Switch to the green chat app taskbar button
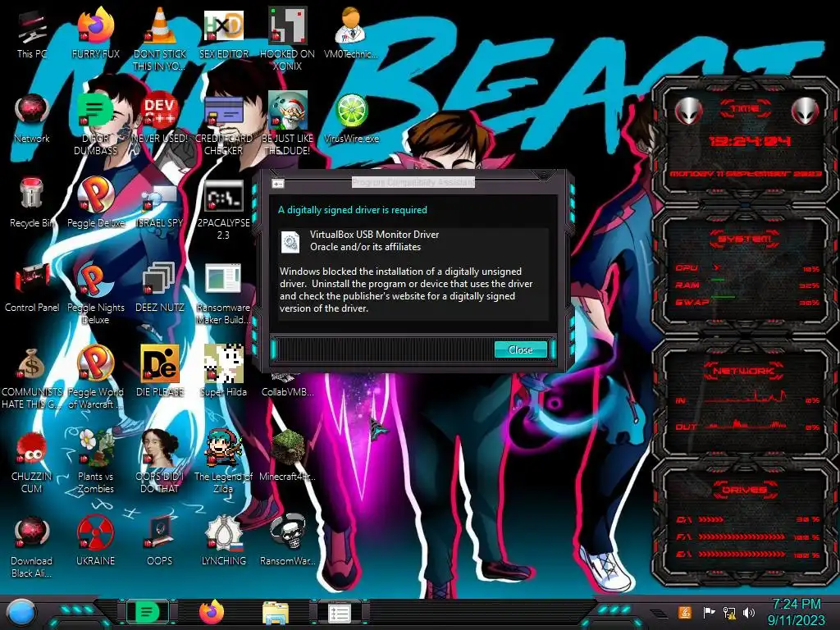 [x=146, y=612]
